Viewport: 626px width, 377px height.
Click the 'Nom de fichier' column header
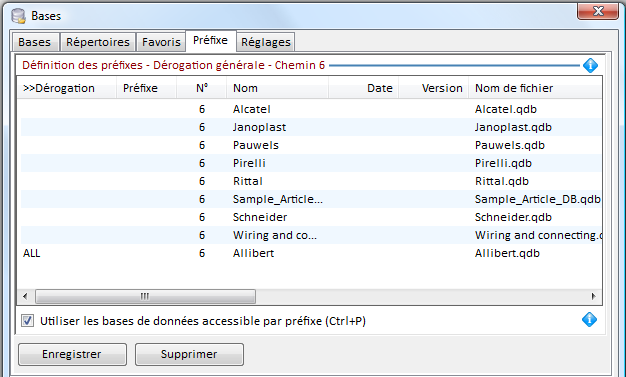click(535, 88)
